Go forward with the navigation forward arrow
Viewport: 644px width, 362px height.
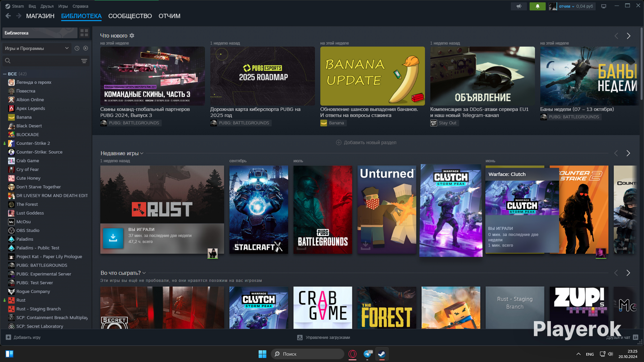click(18, 16)
